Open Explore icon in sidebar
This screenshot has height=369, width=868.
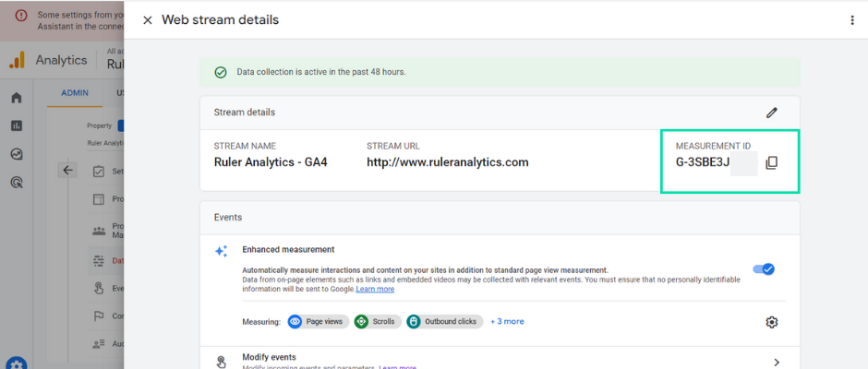point(17,154)
